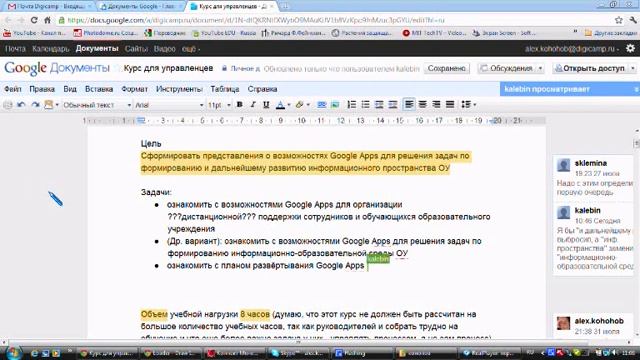Open the kalebin comment

pyautogui.click(x=594, y=238)
